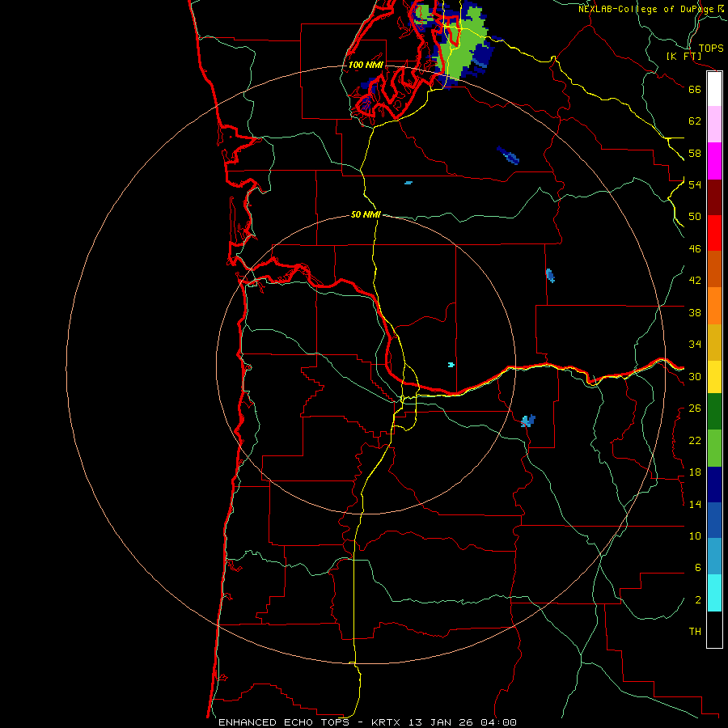728x728 pixels.
Task: Click the "58" legend value
Action: click(x=695, y=153)
